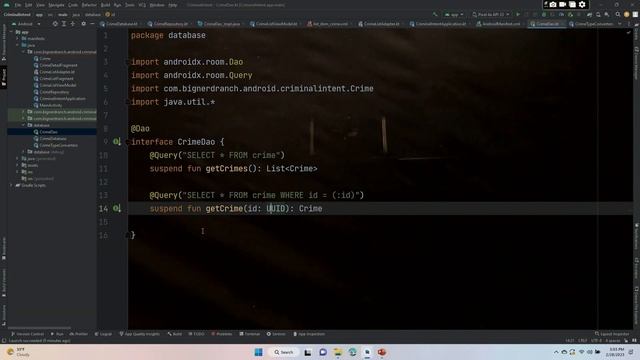Open the Refactor menu
640x360 pixels.
pos(89,5)
